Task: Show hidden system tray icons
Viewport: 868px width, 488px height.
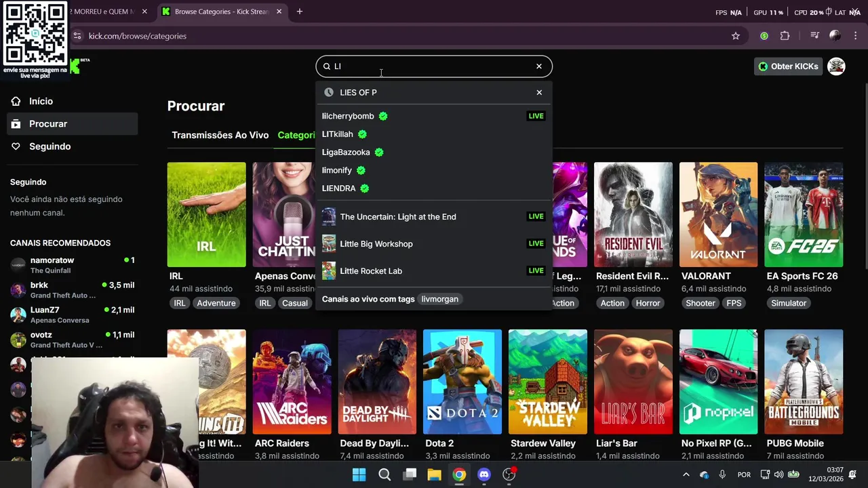Action: pos(686,474)
